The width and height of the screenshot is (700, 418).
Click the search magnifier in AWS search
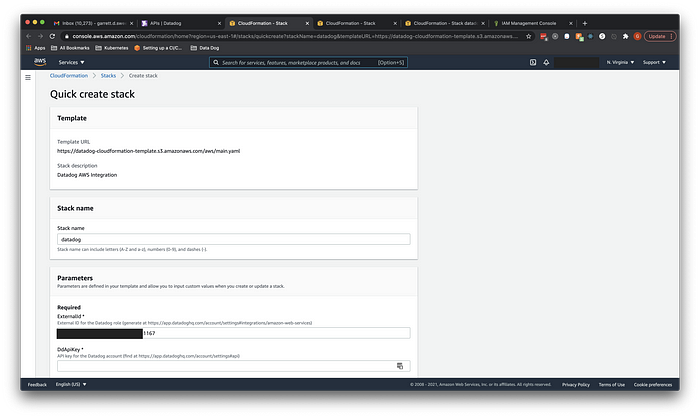click(216, 63)
